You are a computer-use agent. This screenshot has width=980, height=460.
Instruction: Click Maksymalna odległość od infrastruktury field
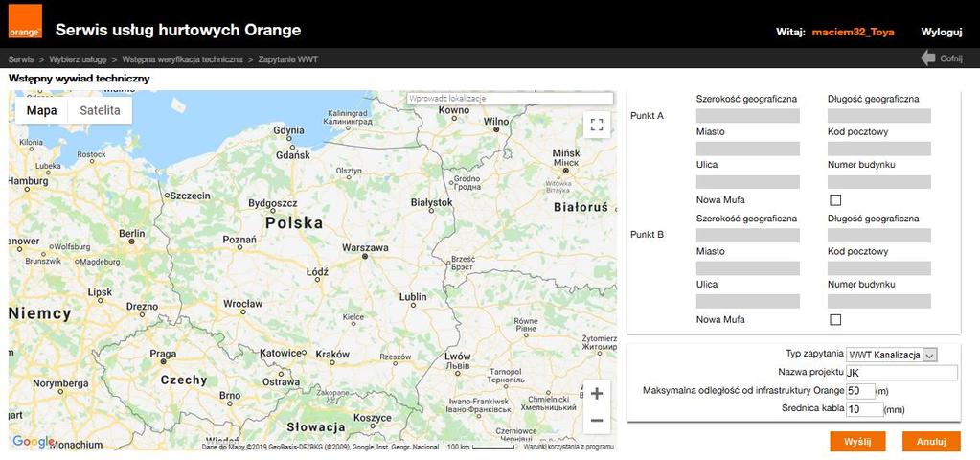point(860,391)
